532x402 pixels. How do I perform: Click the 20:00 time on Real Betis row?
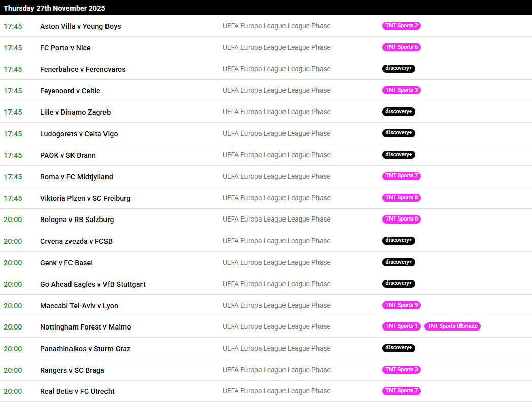click(13, 392)
